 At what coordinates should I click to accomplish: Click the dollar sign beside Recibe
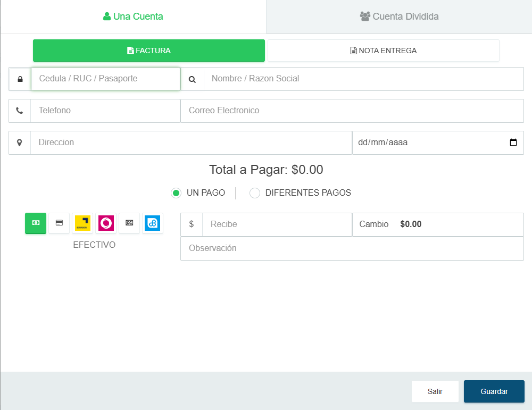(x=192, y=224)
